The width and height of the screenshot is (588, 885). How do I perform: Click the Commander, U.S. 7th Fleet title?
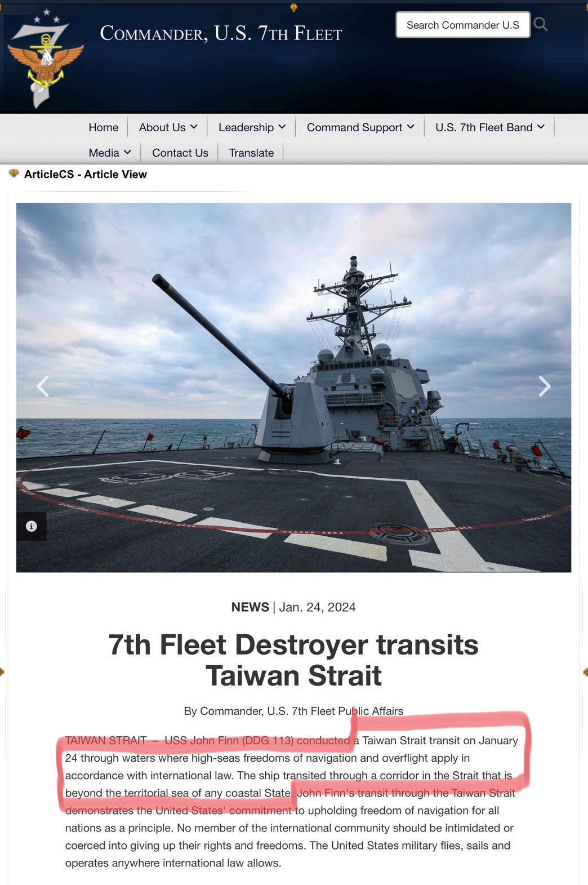point(221,33)
